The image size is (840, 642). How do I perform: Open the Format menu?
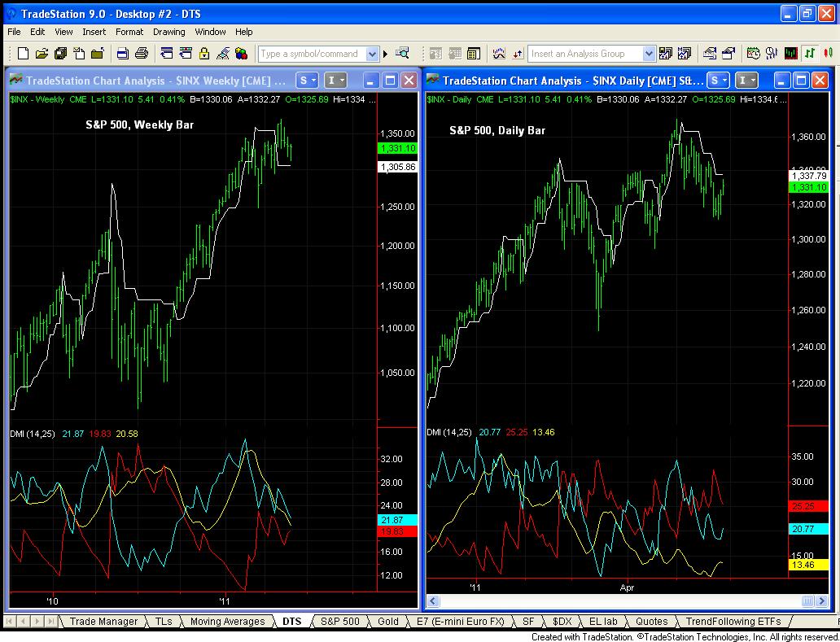pos(129,32)
